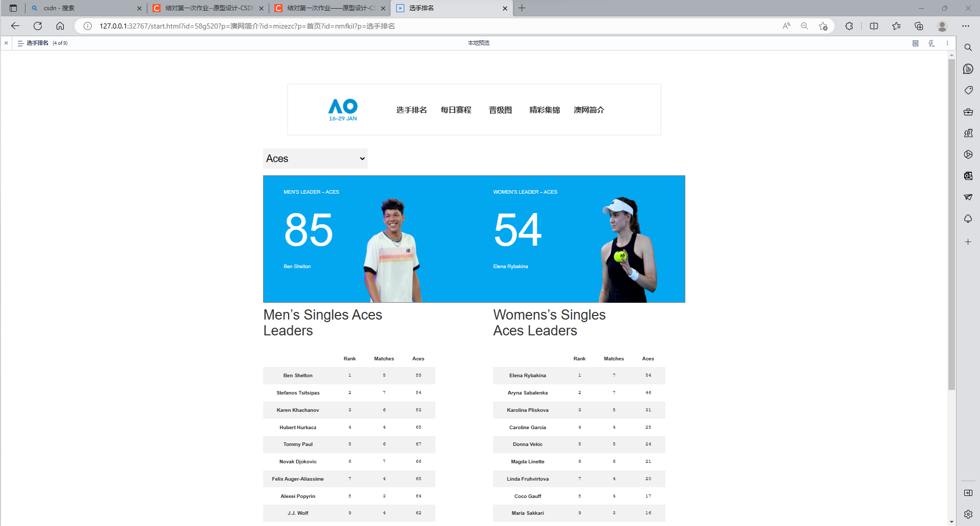This screenshot has width=980, height=526.
Task: Select Ben Shelton row in men's table
Action: pos(349,376)
